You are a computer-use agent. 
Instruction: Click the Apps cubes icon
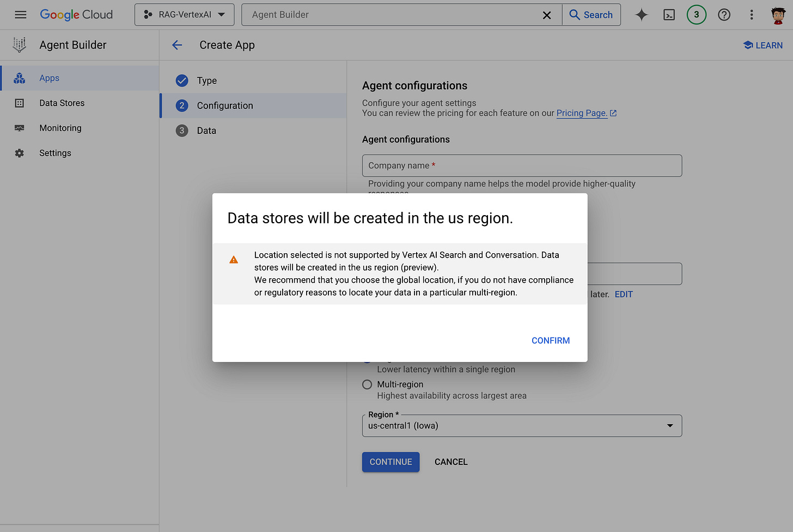point(20,78)
